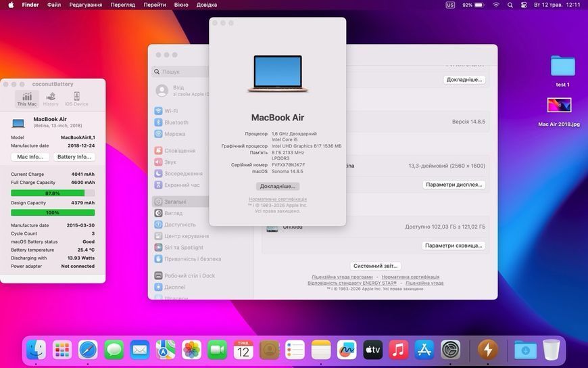Select Екранний час in Settings sidebar
The width and height of the screenshot is (588, 368).
[x=182, y=185]
